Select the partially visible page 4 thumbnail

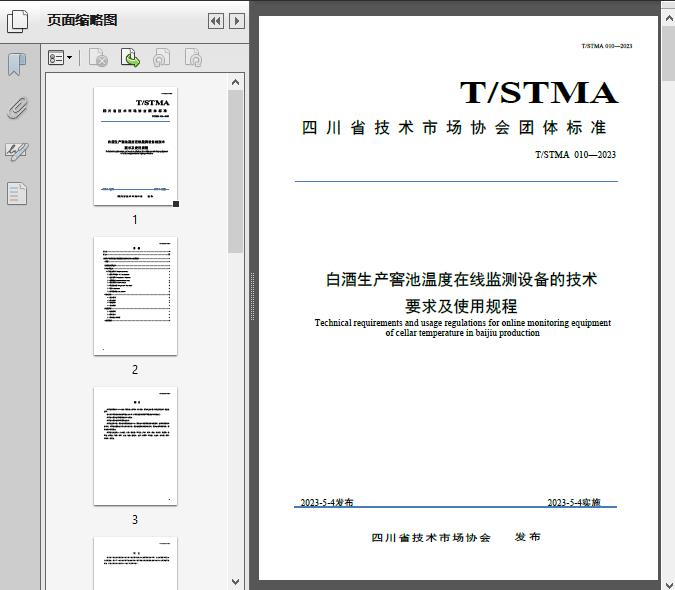(x=136, y=563)
